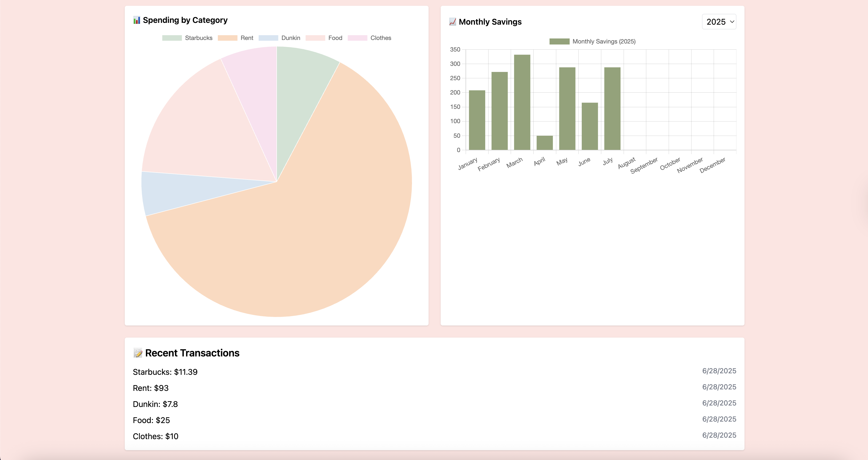The image size is (868, 460).
Task: Click the chevron on the year picker
Action: [732, 22]
